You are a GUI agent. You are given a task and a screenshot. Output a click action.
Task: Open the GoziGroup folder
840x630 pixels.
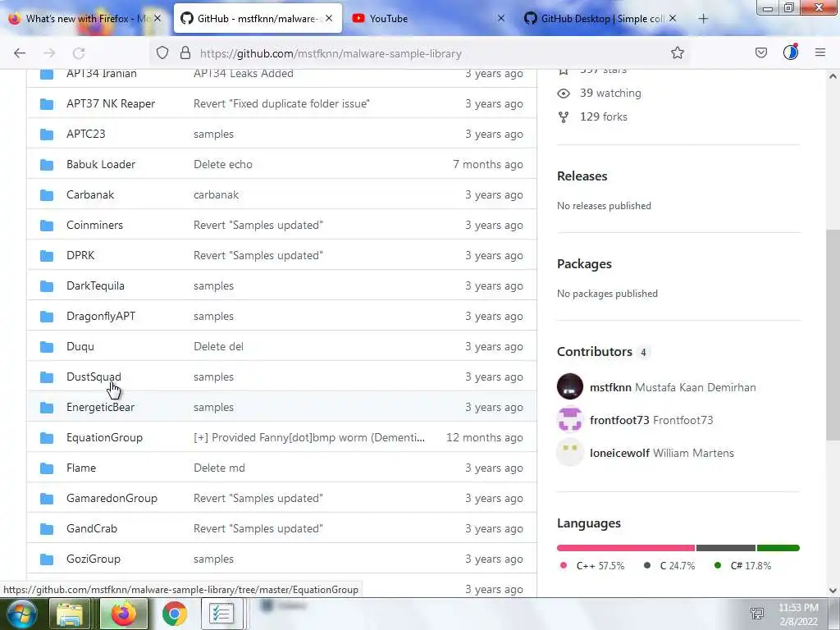pyautogui.click(x=94, y=559)
